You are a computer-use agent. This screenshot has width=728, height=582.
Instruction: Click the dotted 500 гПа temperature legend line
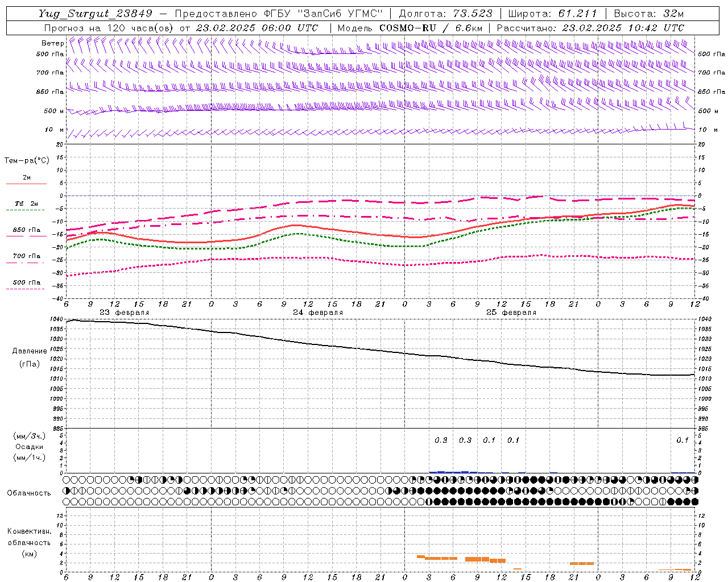tap(25, 289)
